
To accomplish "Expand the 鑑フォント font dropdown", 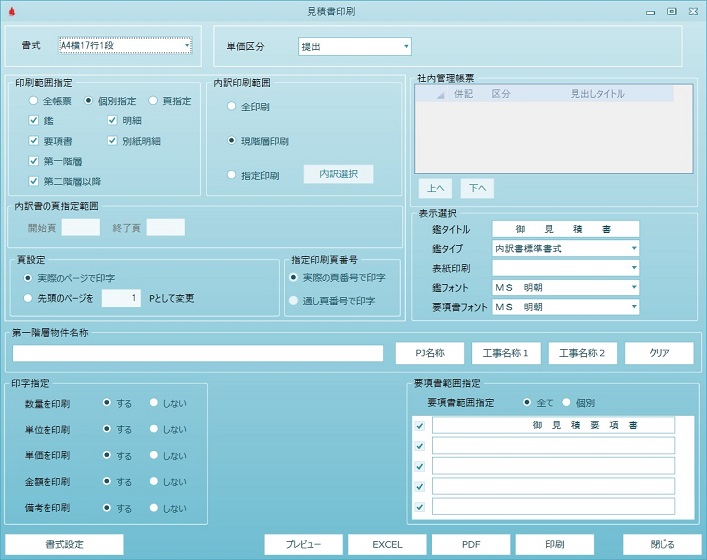I will (565, 287).
